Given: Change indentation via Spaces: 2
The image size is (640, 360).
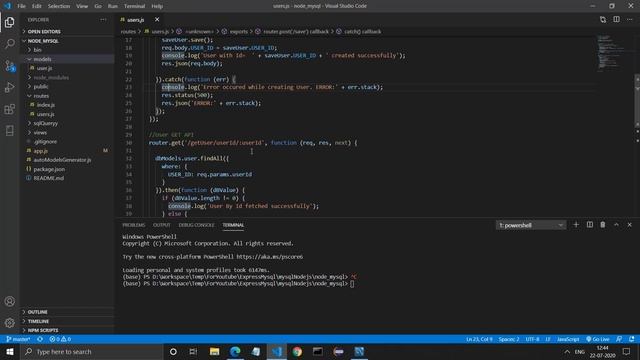Looking at the screenshot, I should tap(509, 339).
